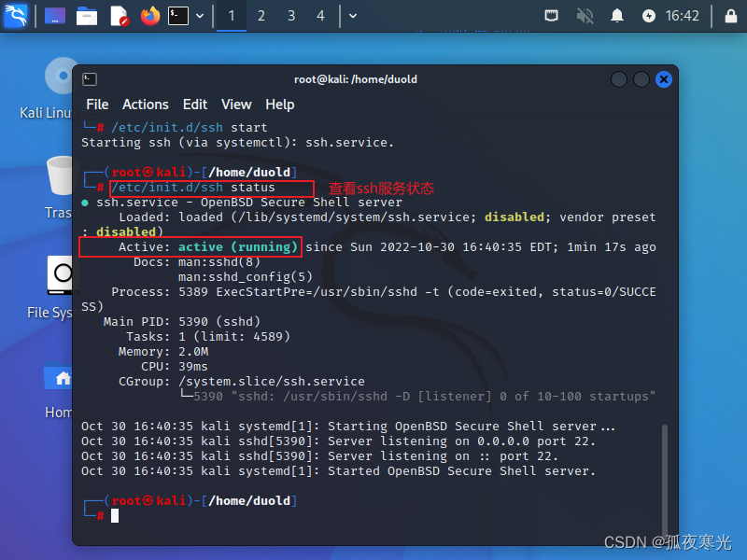
Task: Open the file manager from the panel
Action: (86, 15)
